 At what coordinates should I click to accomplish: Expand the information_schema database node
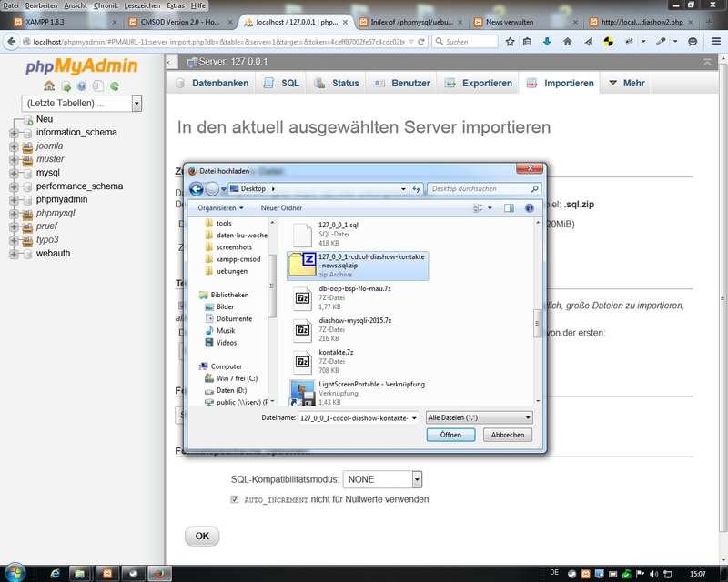pyautogui.click(x=14, y=133)
